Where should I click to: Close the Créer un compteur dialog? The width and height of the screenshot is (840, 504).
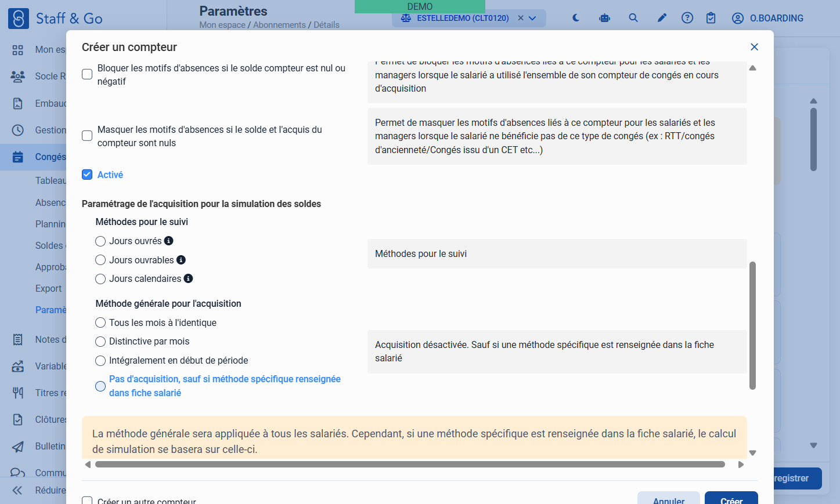point(754,47)
